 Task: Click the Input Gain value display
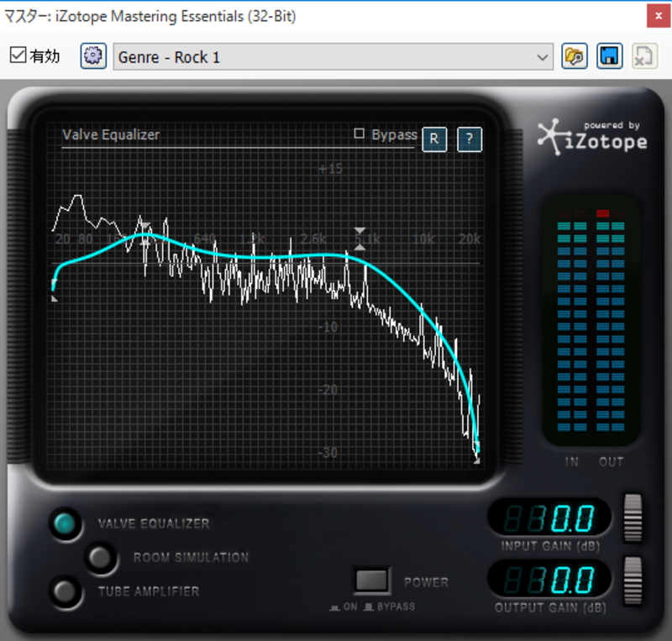coord(549,518)
